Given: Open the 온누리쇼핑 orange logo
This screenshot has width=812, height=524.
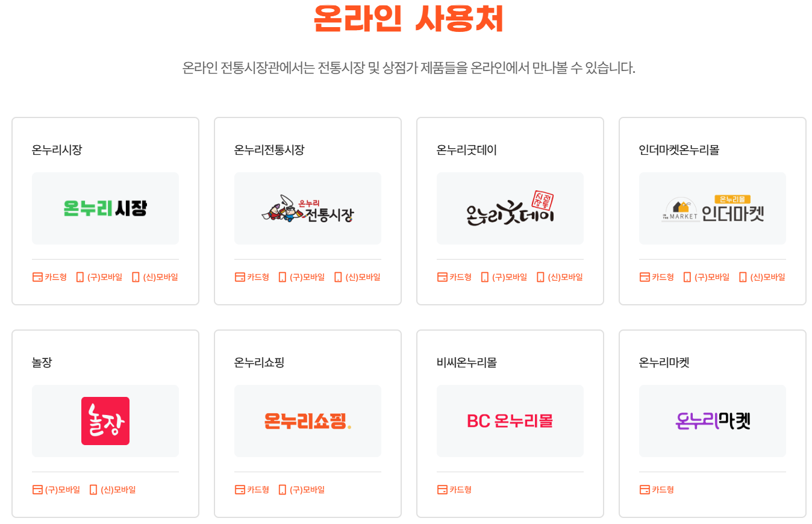Looking at the screenshot, I should (308, 421).
